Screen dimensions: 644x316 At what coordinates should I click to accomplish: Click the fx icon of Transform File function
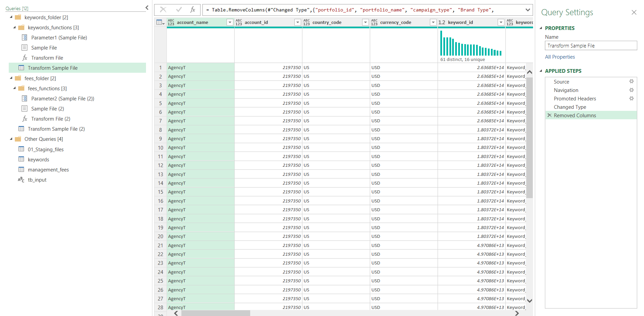pyautogui.click(x=25, y=58)
